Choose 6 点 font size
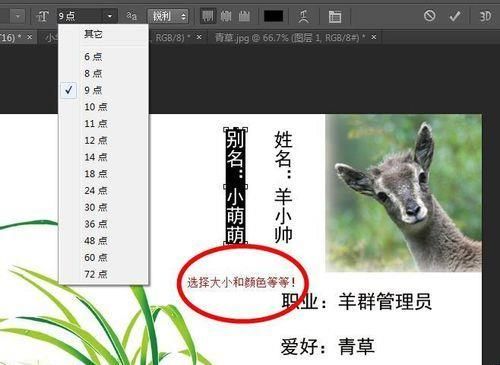The width and height of the screenshot is (500, 365). pos(103,57)
